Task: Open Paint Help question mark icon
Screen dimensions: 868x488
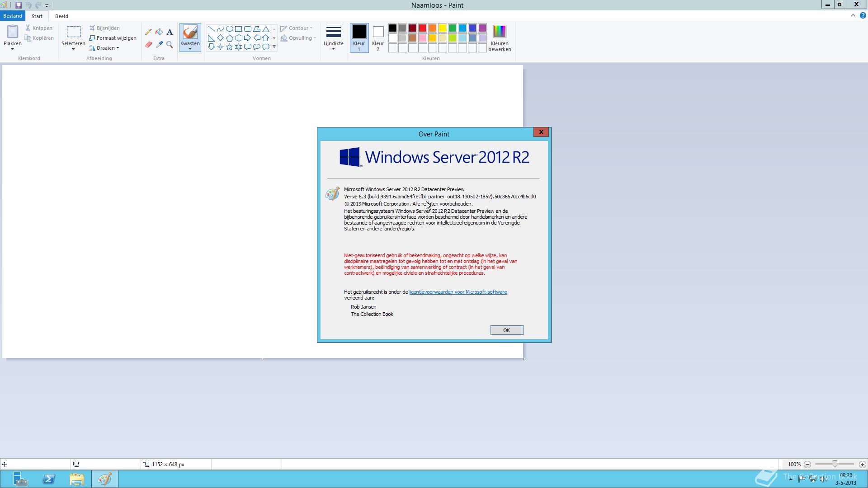Action: tap(863, 15)
